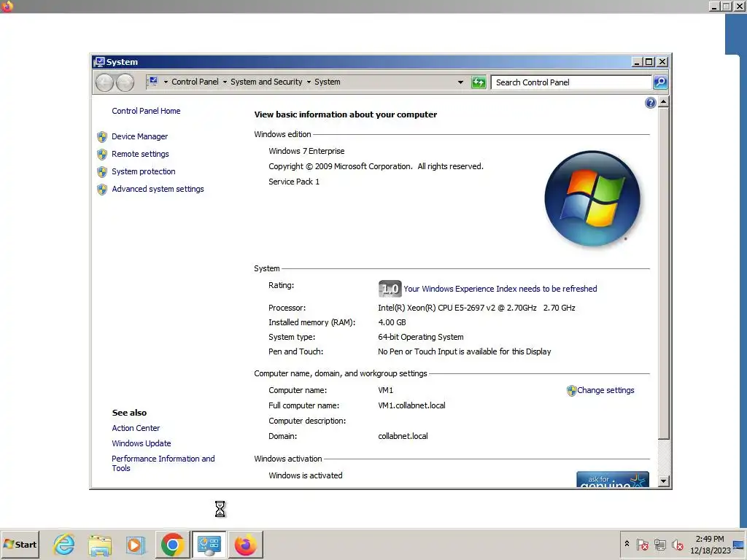Open Windows Media Player from taskbar
Screen dimensions: 747x560
coord(136,545)
